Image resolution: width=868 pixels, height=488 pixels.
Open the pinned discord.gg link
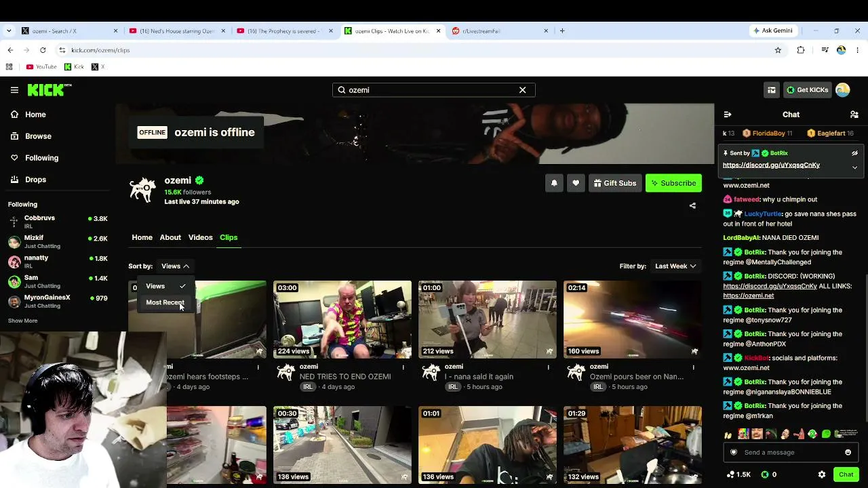[x=771, y=165]
